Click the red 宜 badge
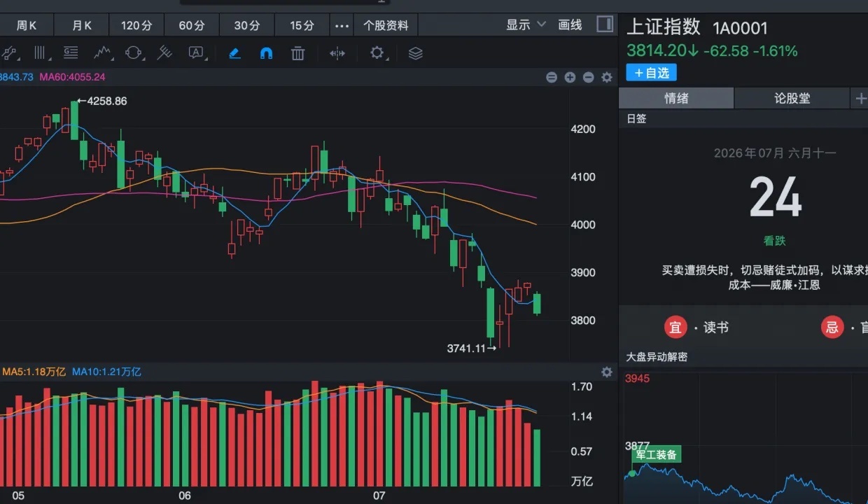 [675, 327]
